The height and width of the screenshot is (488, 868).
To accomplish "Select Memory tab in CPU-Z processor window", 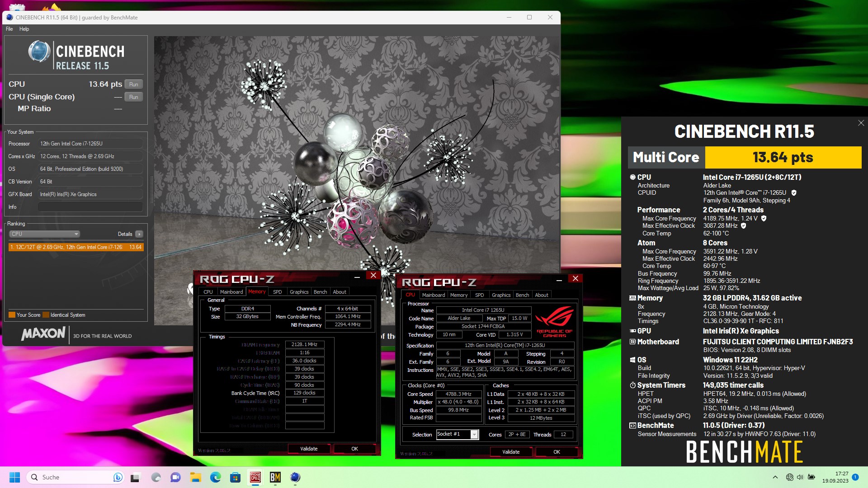I will (459, 295).
